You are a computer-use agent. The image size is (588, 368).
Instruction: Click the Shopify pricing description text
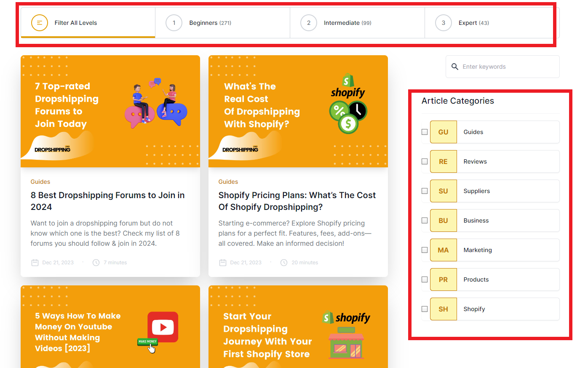tap(295, 233)
